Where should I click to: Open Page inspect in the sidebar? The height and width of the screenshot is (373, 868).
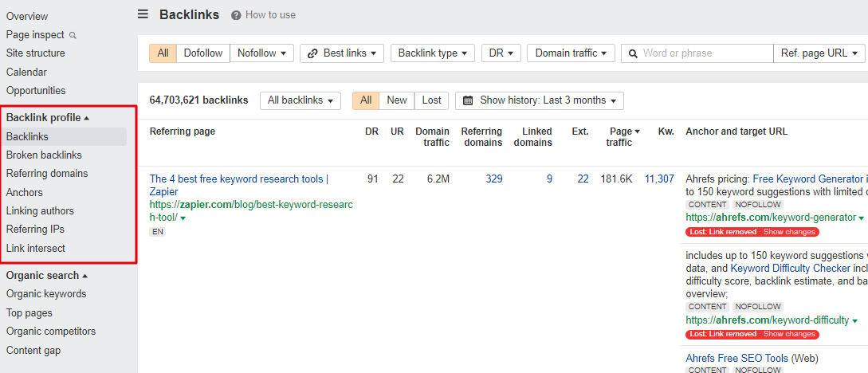[x=35, y=35]
